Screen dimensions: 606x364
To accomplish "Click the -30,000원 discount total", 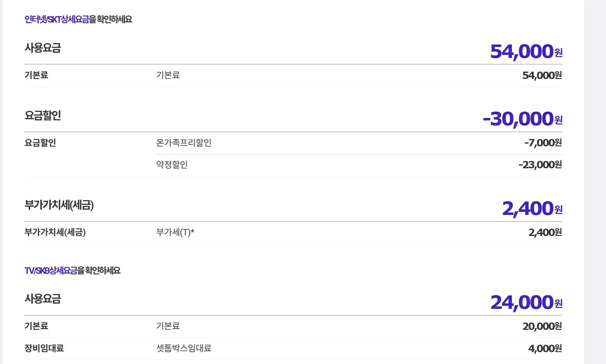I will [522, 119].
